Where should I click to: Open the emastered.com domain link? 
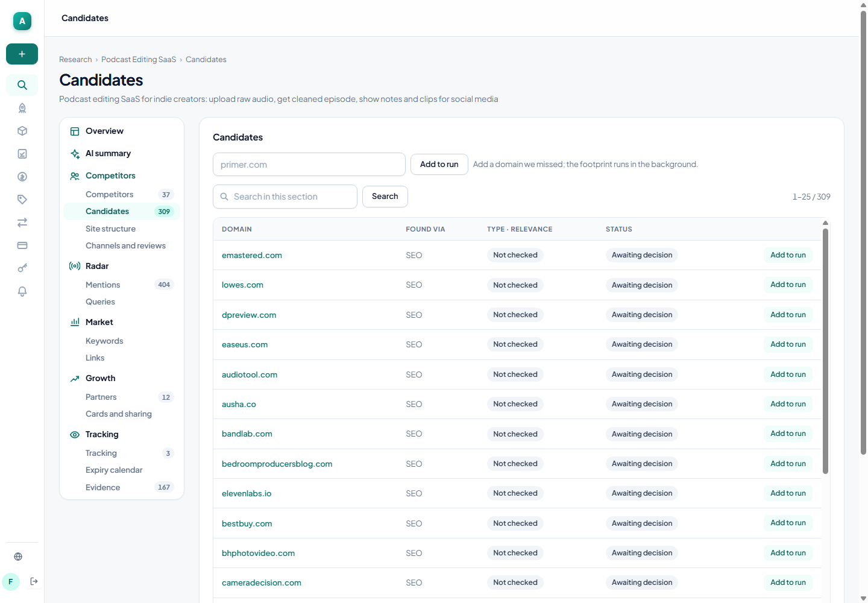tap(252, 256)
